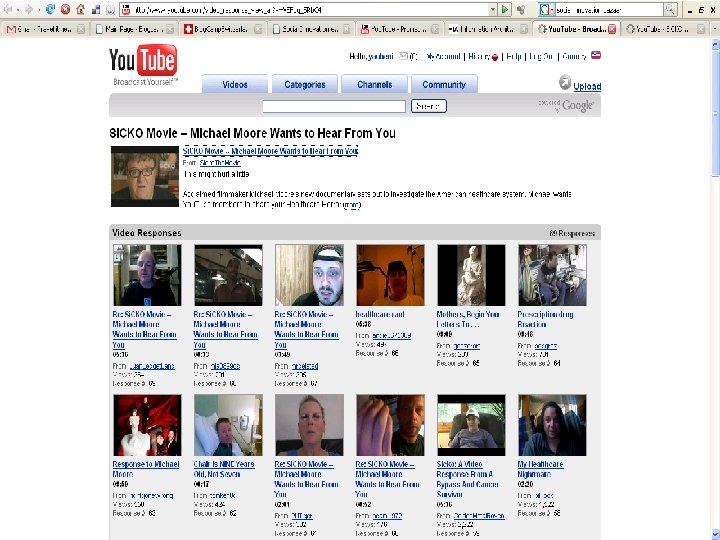Open the 'SICKO Movie -- Michael Moore Wants' title link
Screen dimensions: 720x540
click(x=270, y=151)
